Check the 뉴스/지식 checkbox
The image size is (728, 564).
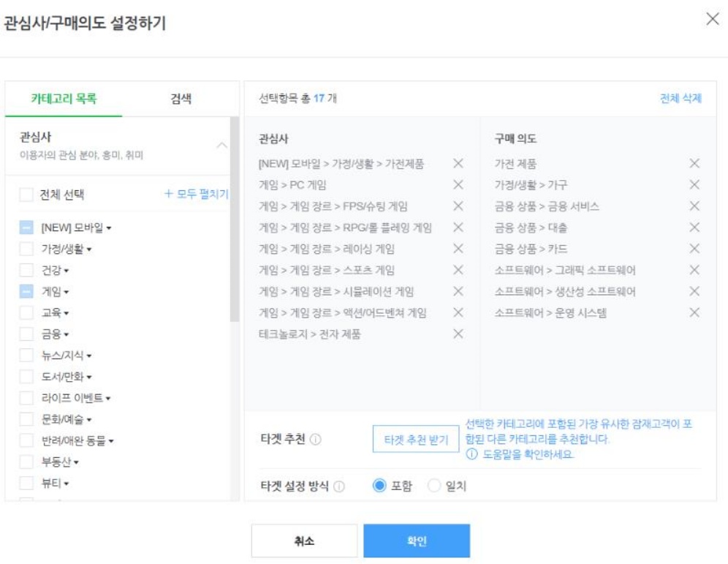click(x=26, y=356)
